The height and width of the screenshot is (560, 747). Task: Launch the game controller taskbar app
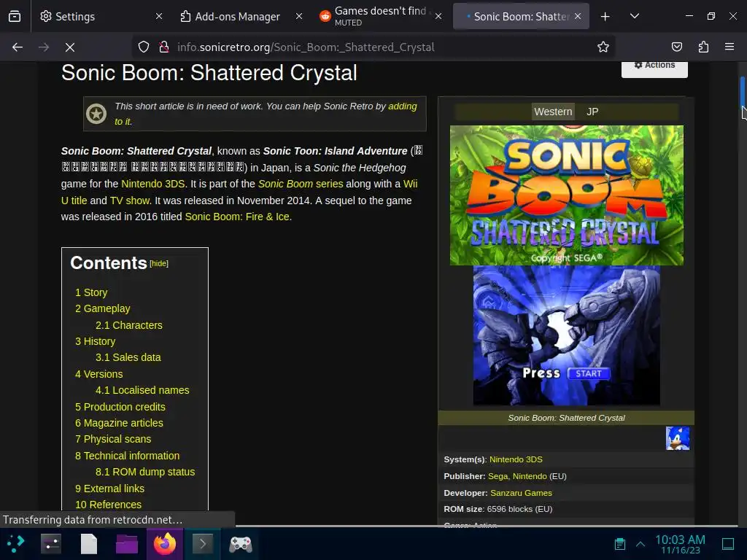point(241,544)
